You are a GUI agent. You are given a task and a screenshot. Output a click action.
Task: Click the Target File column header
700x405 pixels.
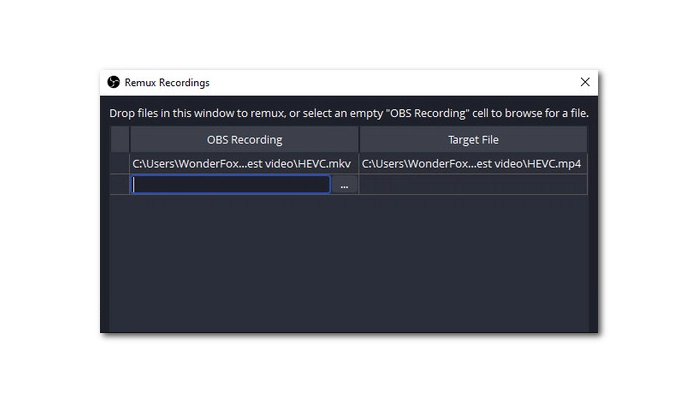(x=473, y=140)
